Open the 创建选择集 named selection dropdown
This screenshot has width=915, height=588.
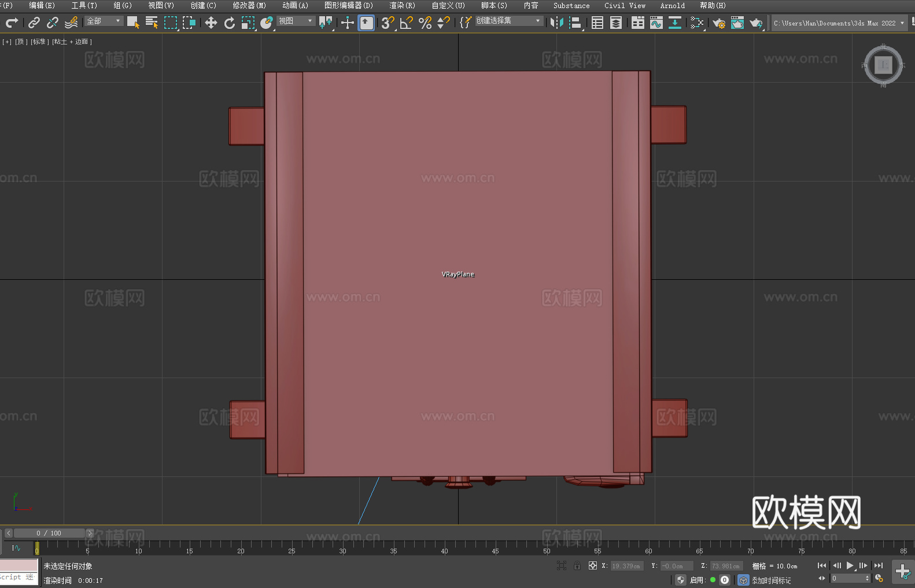509,21
